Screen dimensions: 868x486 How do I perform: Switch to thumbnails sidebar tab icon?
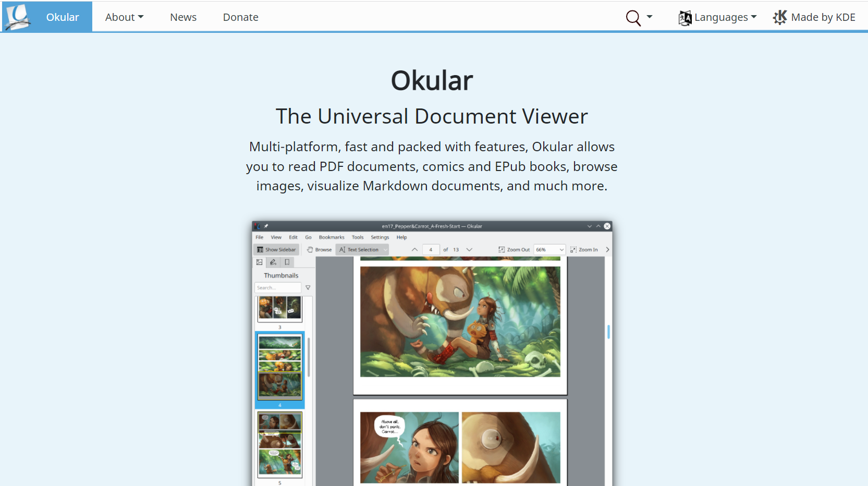coord(259,262)
